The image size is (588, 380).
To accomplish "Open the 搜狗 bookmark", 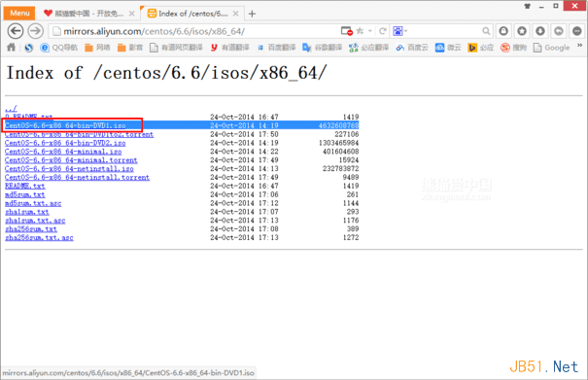I will click(514, 48).
